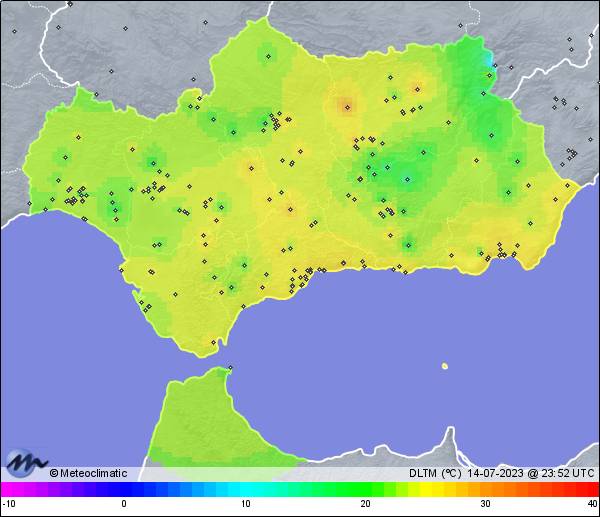
Task: Click the 14-07-2023 date stamp
Action: pyautogui.click(x=495, y=473)
